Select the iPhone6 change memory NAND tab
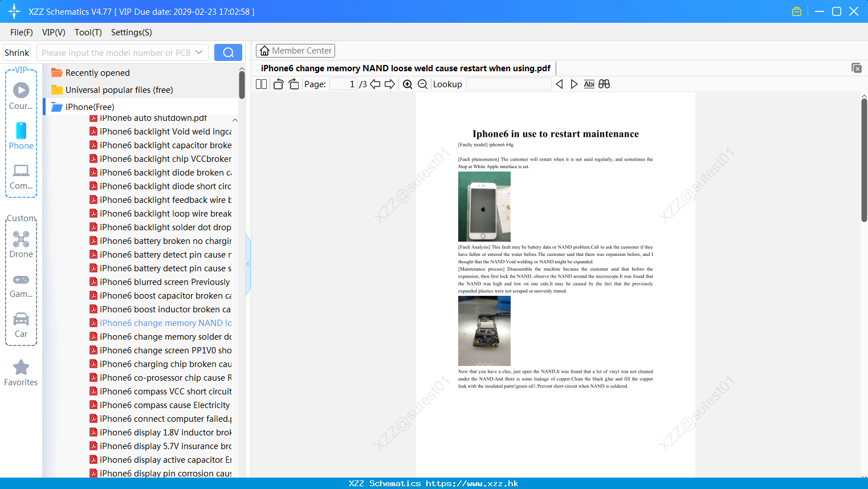This screenshot has height=489, width=868. coord(405,68)
